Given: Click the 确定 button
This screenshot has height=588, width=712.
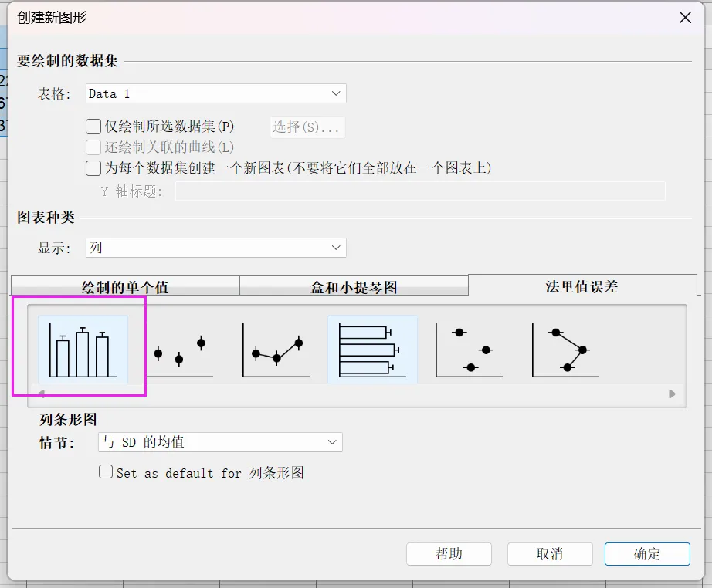Looking at the screenshot, I should tap(646, 553).
